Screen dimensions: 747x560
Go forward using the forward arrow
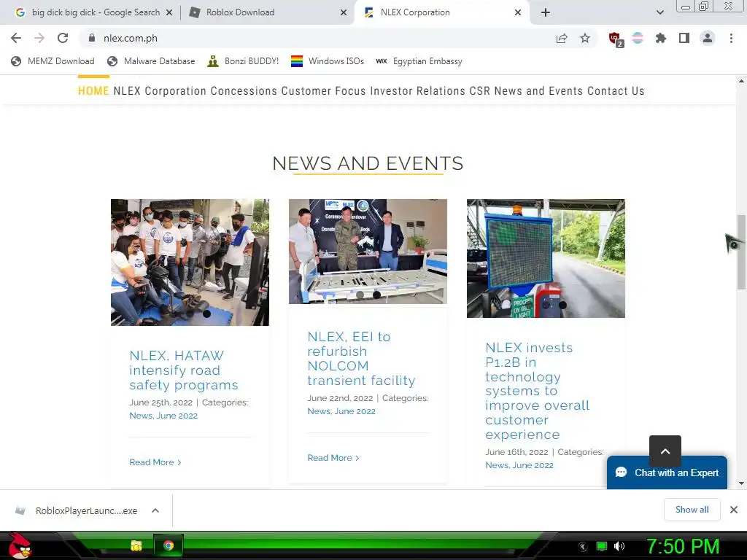(x=39, y=38)
